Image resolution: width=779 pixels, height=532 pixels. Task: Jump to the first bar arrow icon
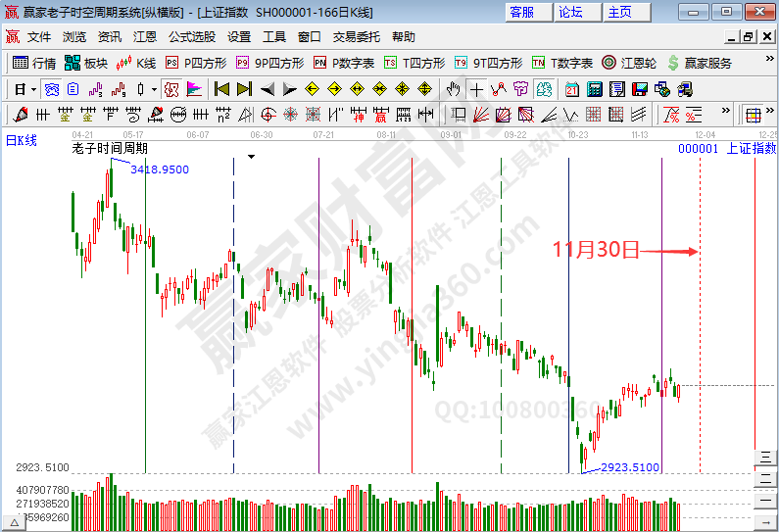point(221,89)
